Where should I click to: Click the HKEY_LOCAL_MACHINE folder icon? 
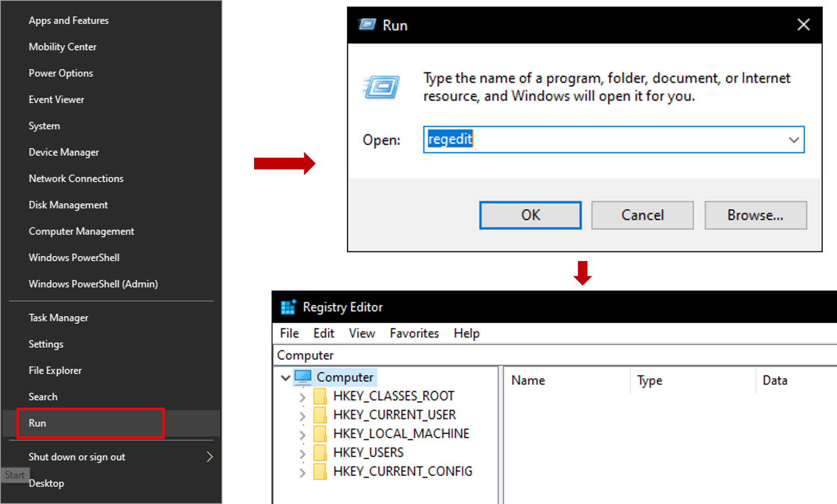point(320,434)
